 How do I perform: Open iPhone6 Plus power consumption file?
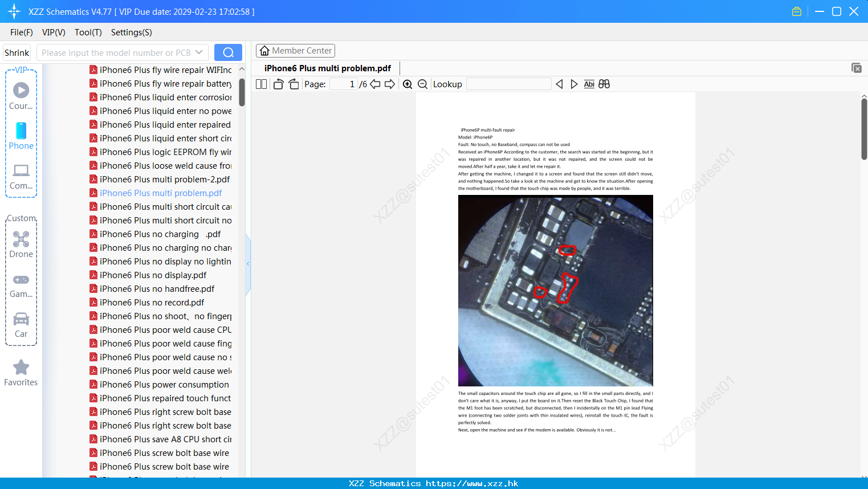(x=160, y=385)
